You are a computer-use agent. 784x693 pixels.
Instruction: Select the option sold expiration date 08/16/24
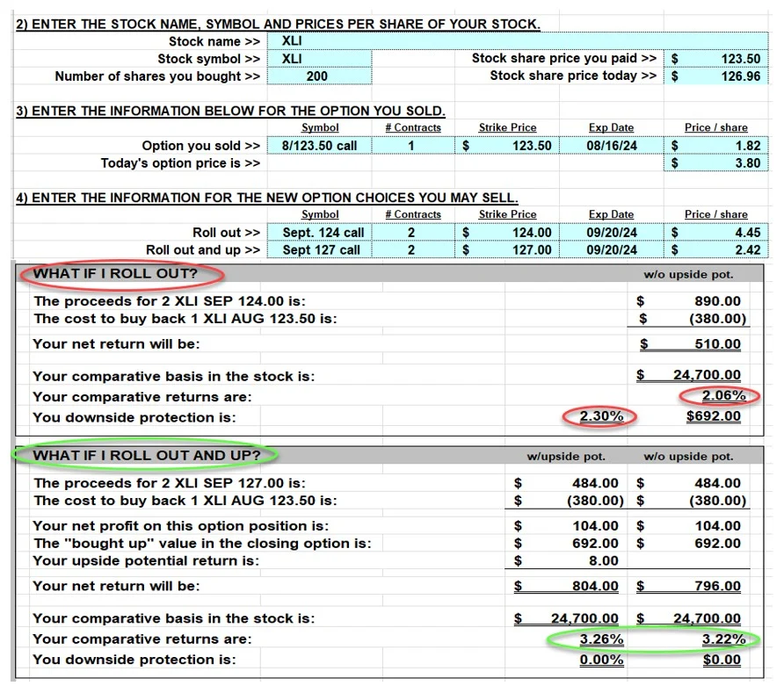coord(612,146)
